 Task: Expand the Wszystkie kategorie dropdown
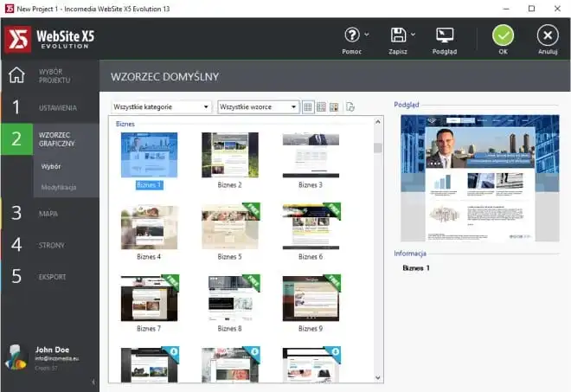(161, 107)
